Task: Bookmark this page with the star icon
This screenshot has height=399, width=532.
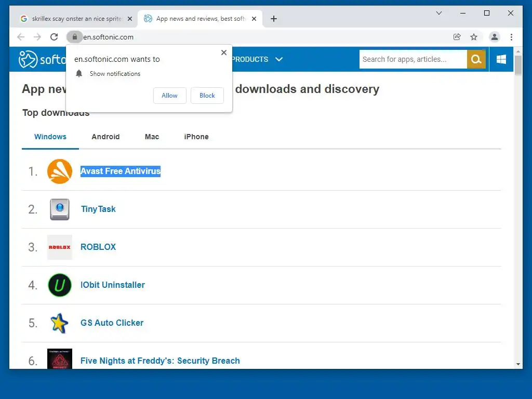Action: [474, 37]
